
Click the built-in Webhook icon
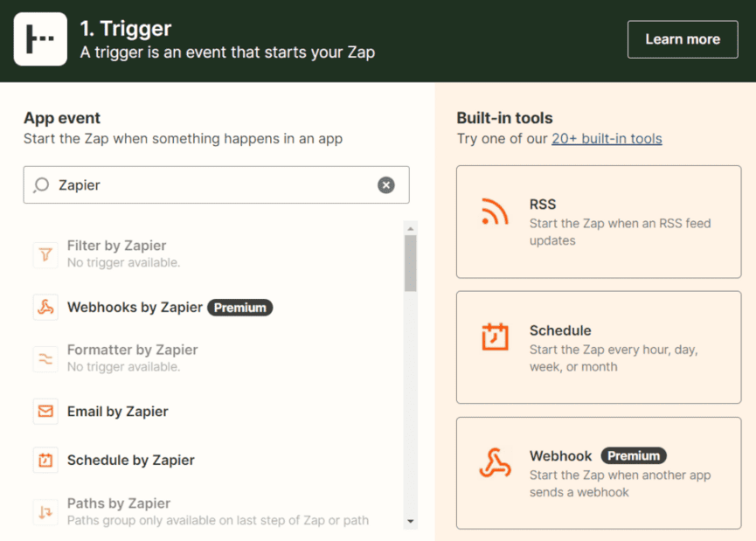[495, 462]
